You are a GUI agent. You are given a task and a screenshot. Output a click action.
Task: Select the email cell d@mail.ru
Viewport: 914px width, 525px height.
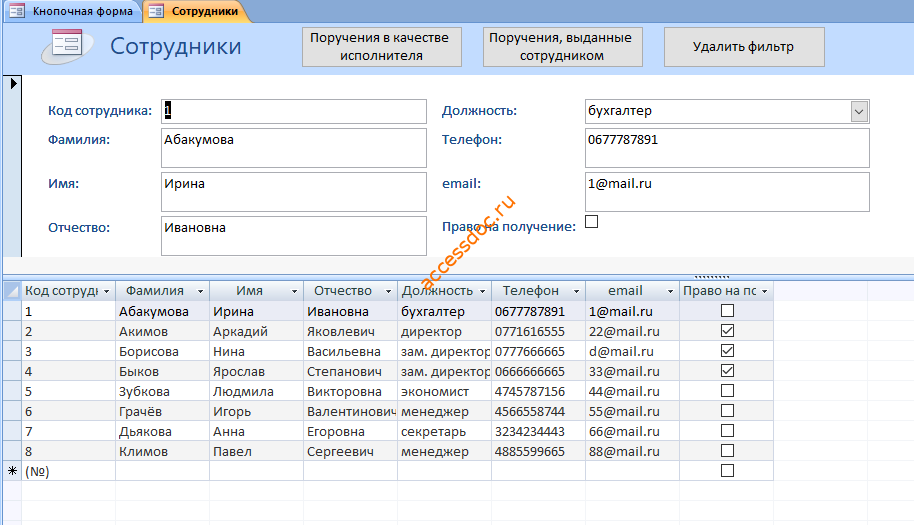[632, 351]
